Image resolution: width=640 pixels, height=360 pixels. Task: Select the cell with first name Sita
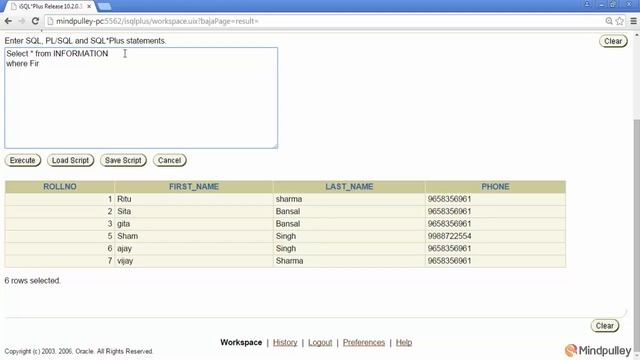point(194,211)
